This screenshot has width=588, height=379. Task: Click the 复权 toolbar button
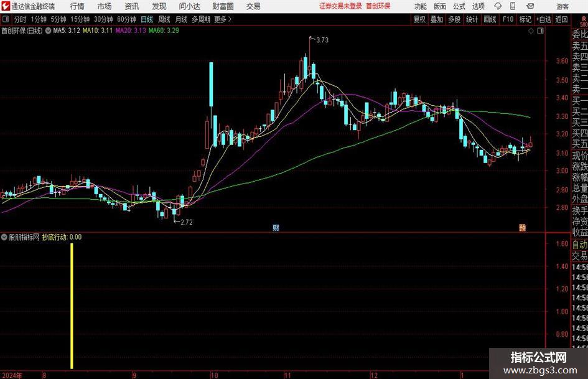pos(419,19)
